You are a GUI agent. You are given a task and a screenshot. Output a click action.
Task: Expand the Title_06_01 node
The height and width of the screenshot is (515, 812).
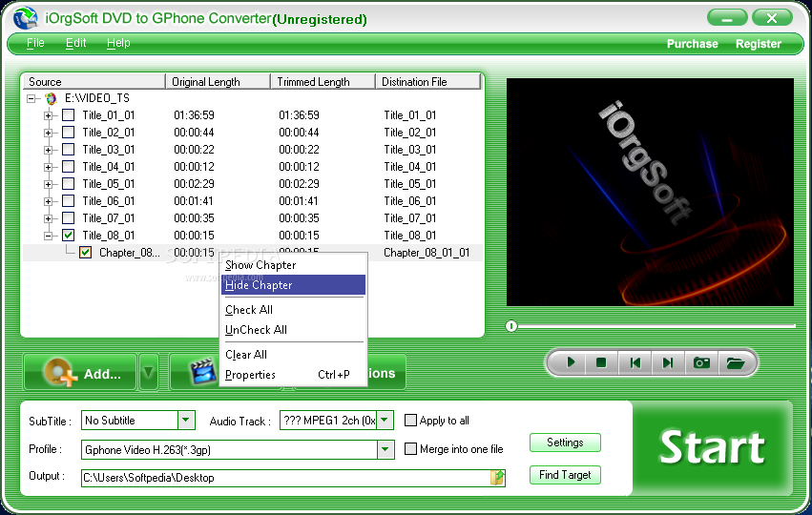[x=48, y=201]
